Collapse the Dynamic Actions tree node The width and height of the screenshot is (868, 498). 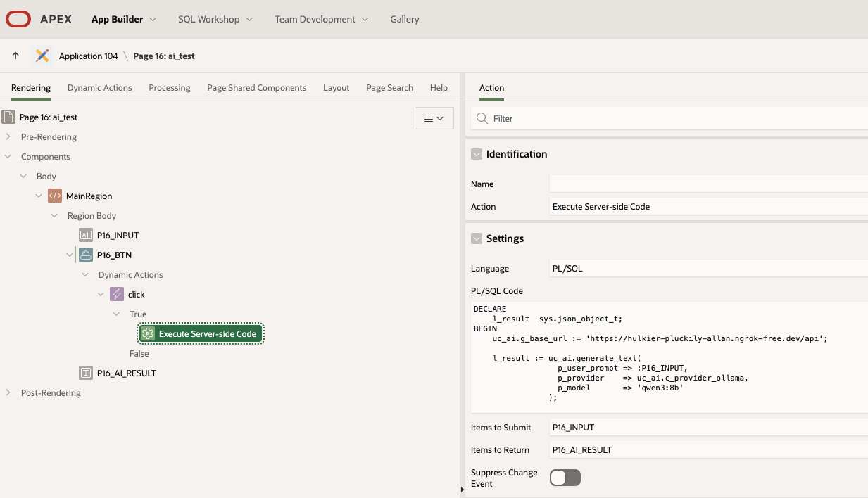(86, 275)
